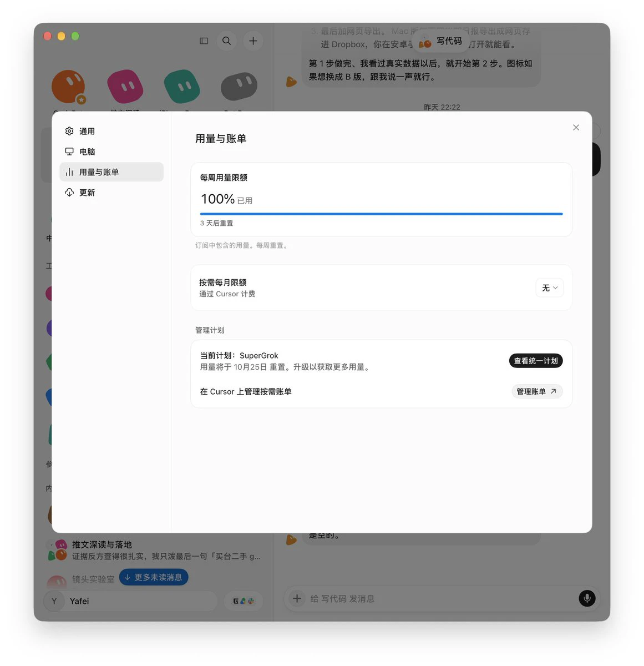Screen dimensions: 644x666
Task: Select the pink agent avatar
Action: click(x=125, y=87)
